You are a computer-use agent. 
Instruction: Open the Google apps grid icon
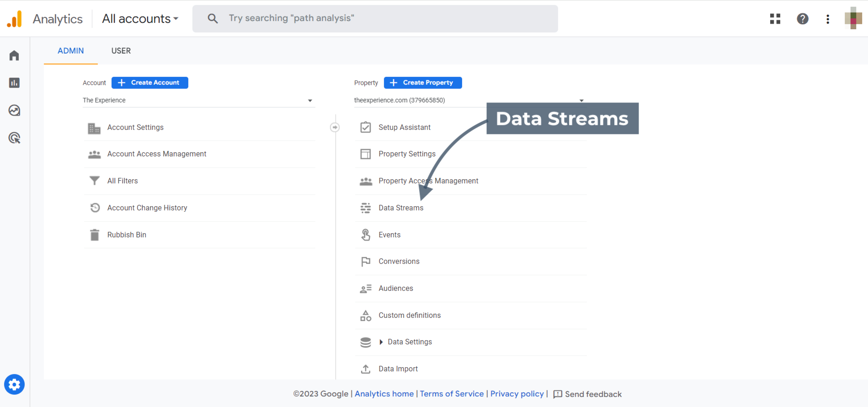(x=775, y=19)
